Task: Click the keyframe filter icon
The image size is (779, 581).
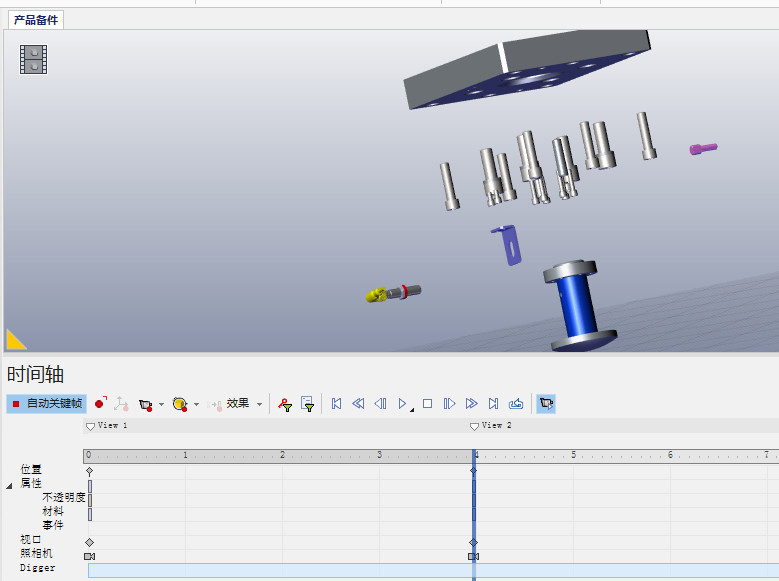Action: click(285, 404)
